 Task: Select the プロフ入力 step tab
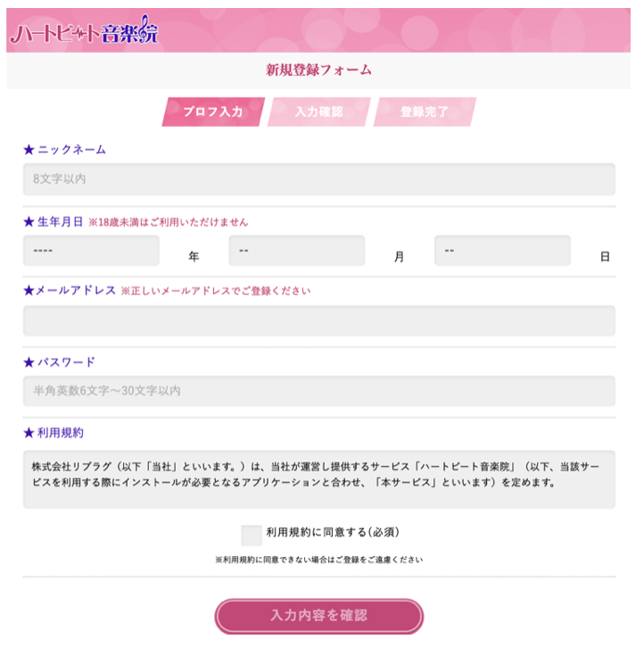pyautogui.click(x=213, y=111)
